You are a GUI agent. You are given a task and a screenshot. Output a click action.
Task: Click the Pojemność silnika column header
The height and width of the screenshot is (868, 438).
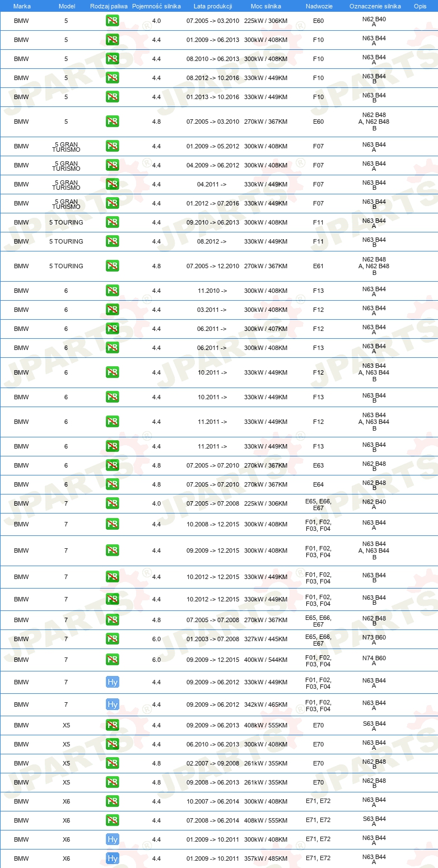point(156,6)
